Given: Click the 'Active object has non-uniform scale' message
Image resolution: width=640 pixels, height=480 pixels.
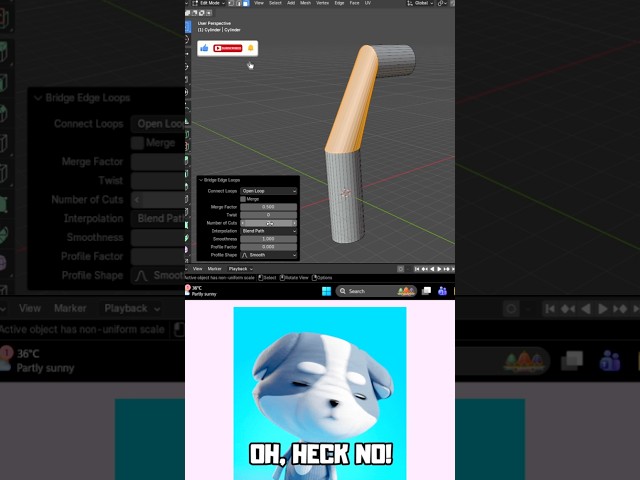Looking at the screenshot, I should tap(220, 278).
